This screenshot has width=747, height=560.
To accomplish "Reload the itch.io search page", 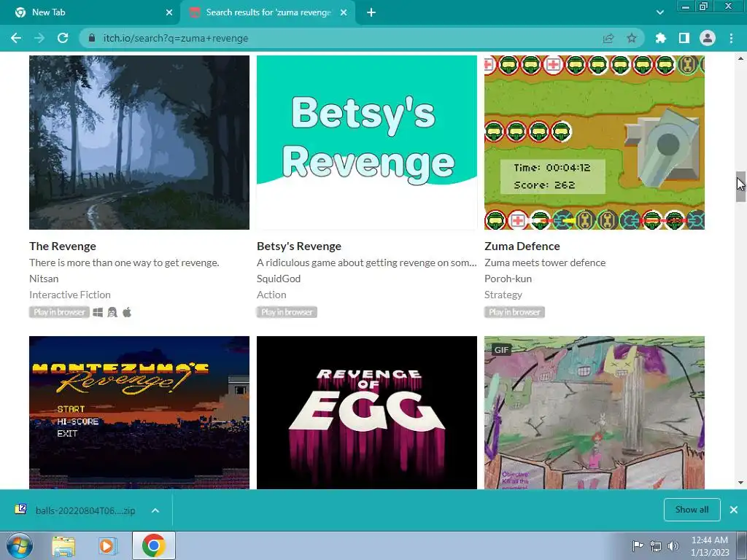I will (63, 38).
